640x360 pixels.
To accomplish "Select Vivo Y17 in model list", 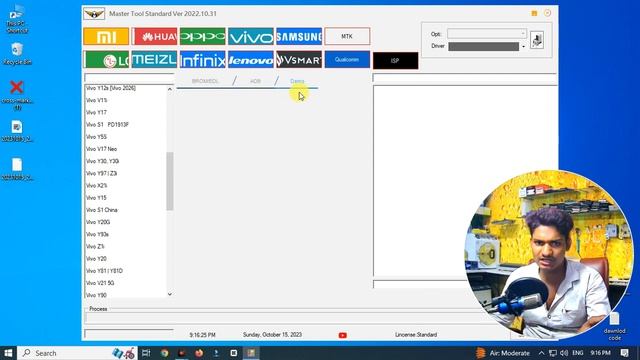I will coord(96,113).
